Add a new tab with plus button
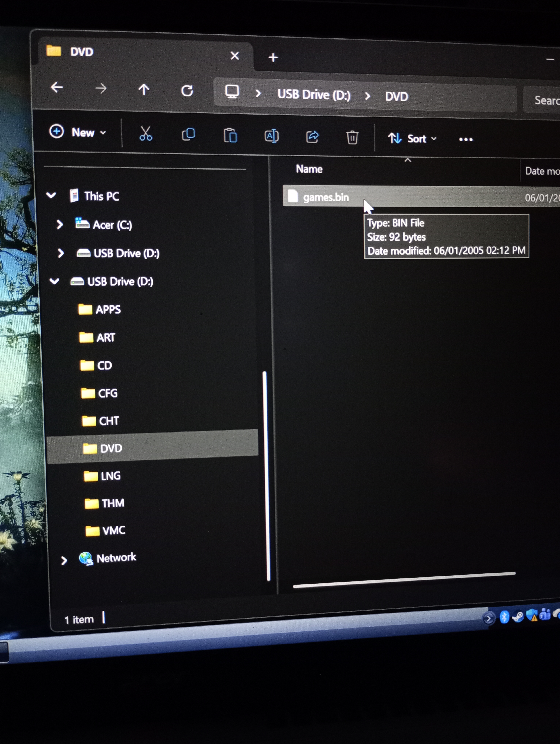This screenshot has height=744, width=560. click(273, 57)
